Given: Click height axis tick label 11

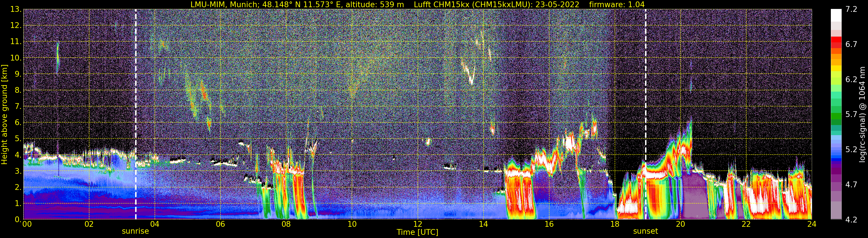Looking at the screenshot, I should click(16, 42).
